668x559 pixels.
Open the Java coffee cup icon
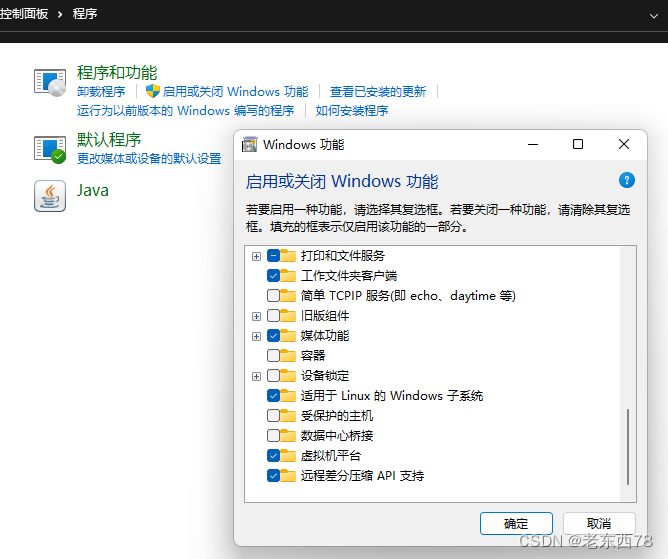pos(50,196)
